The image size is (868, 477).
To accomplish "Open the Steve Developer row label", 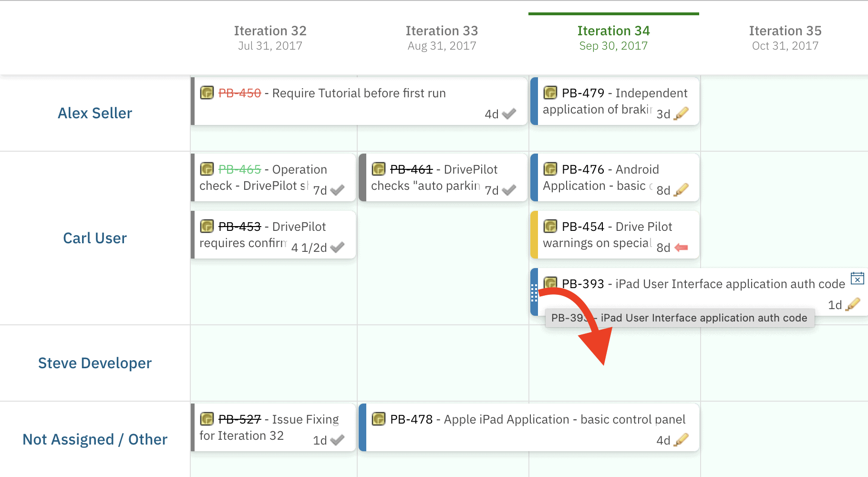I will [95, 363].
